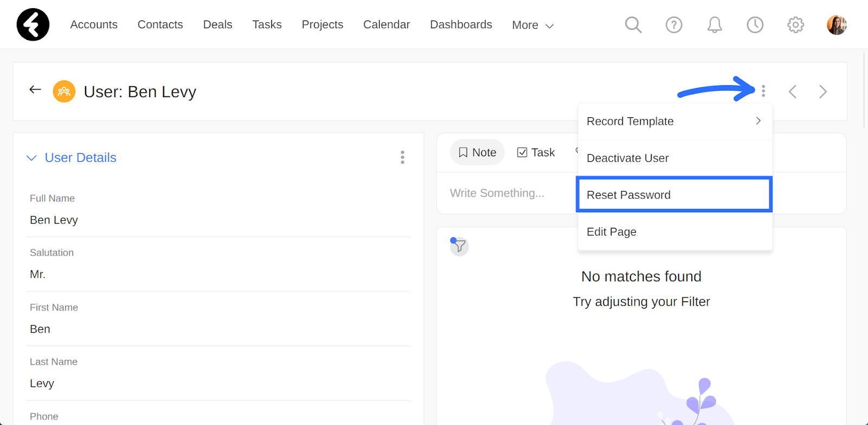868x425 pixels.
Task: Go back using the left arrow
Action: (35, 90)
